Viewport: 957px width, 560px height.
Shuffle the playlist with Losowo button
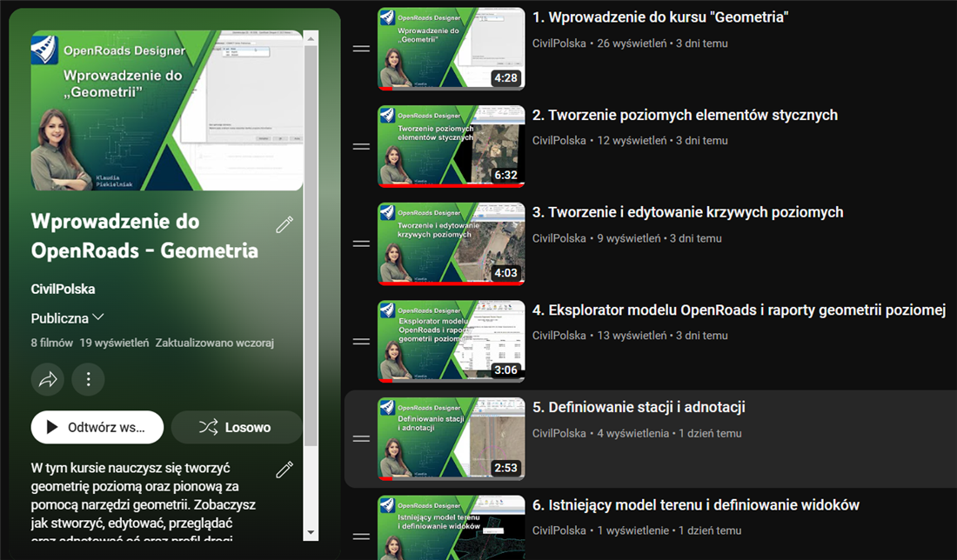pyautogui.click(x=236, y=427)
